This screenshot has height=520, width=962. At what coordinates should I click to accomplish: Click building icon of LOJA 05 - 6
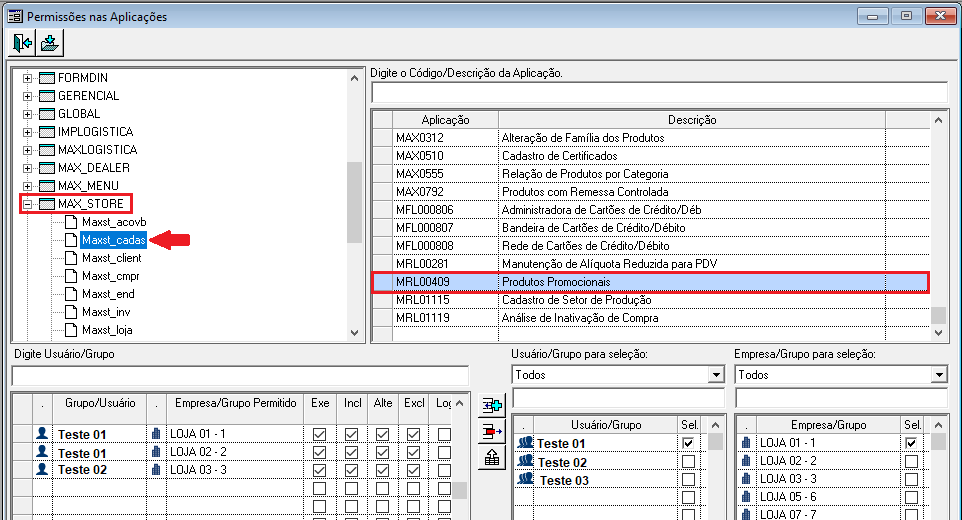746,497
